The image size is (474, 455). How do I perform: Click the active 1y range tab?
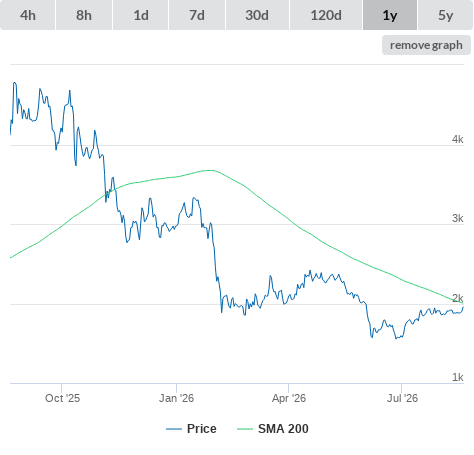tap(390, 15)
